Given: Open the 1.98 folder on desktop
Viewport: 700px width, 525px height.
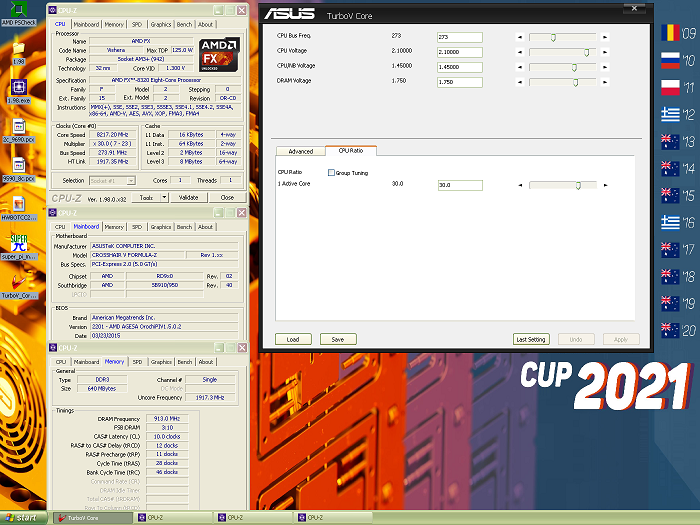Looking at the screenshot, I should pyautogui.click(x=18, y=53).
